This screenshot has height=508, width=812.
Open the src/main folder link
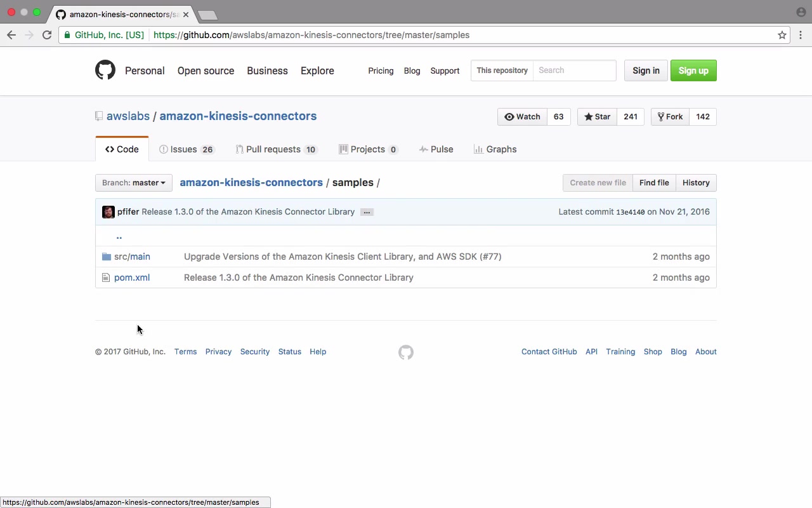[x=132, y=257]
